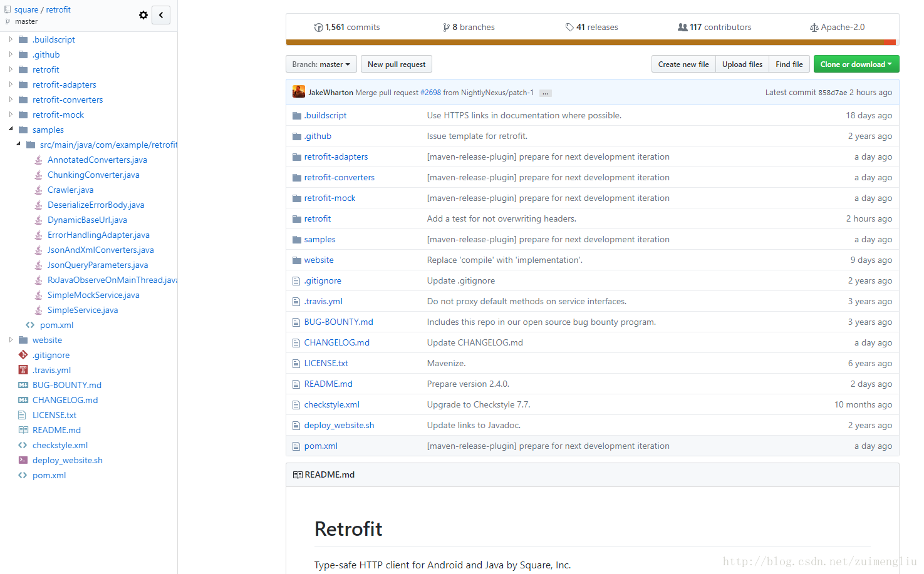Expand the retrofit-converters tree node
This screenshot has width=924, height=574.
[x=11, y=100]
